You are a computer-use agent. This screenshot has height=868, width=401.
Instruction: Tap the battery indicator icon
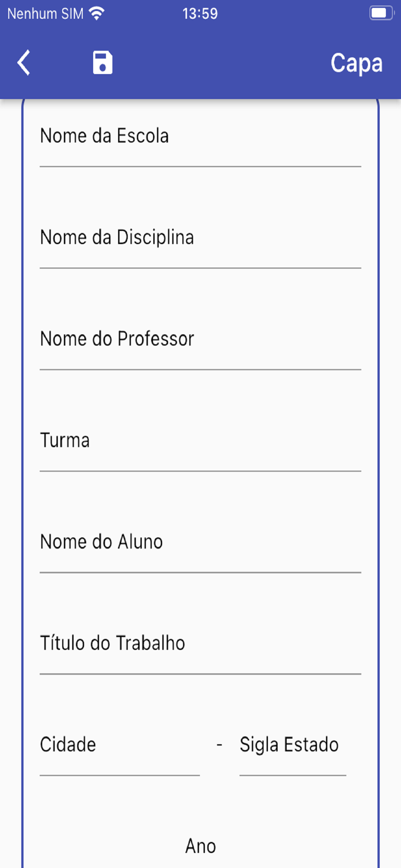pyautogui.click(x=381, y=13)
